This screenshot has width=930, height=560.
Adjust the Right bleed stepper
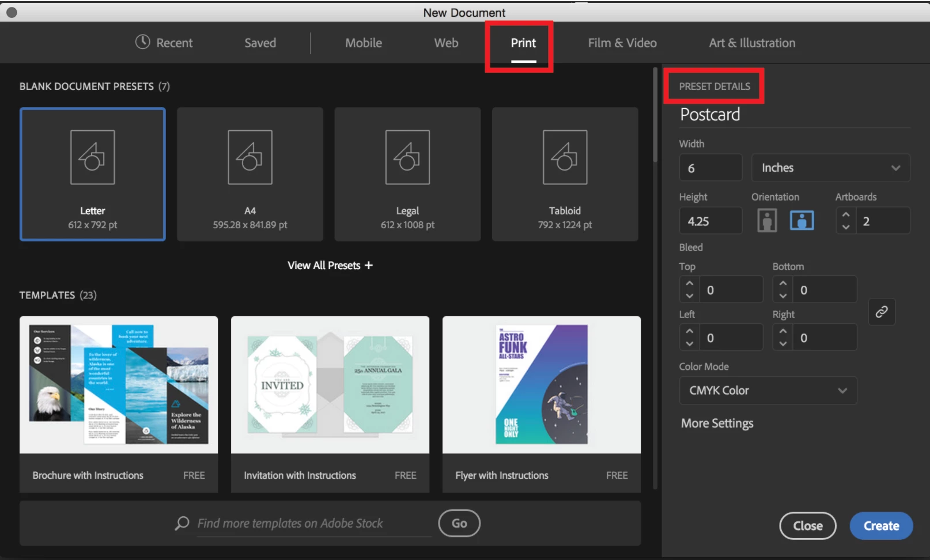coord(782,337)
